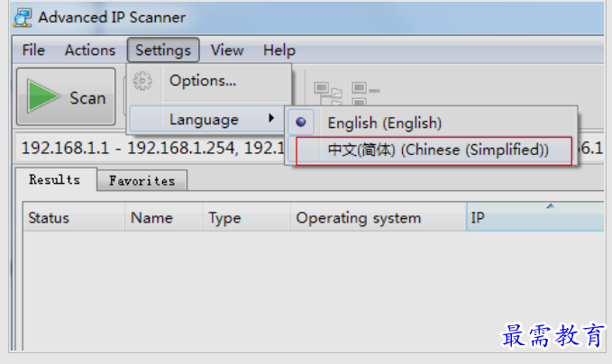Select Chinese (Simplified) language
The width and height of the screenshot is (612, 364).
point(434,150)
